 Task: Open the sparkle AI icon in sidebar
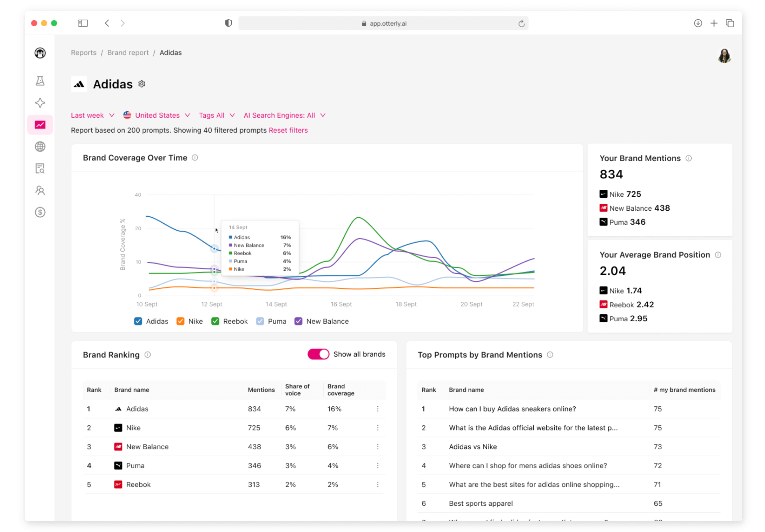point(40,103)
